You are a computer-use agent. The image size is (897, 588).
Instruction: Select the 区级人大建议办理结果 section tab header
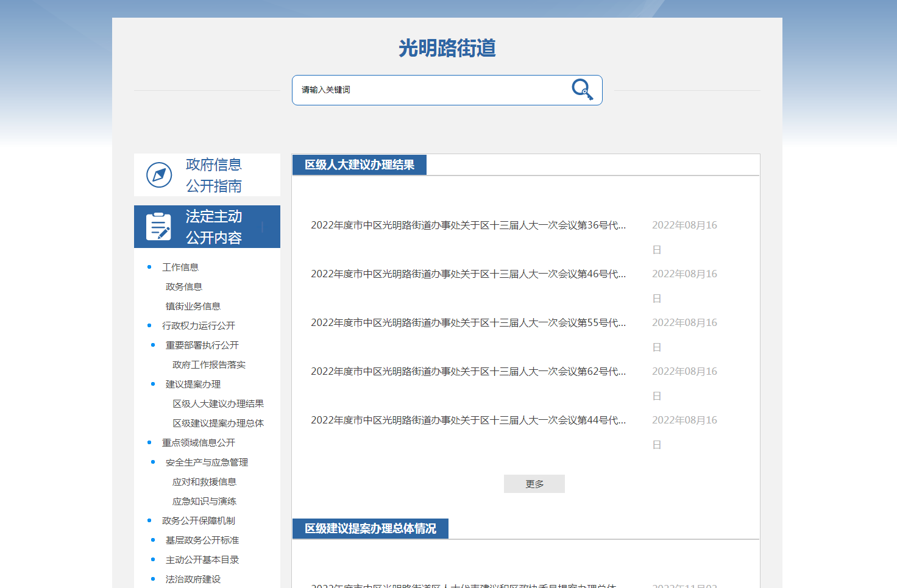click(359, 165)
